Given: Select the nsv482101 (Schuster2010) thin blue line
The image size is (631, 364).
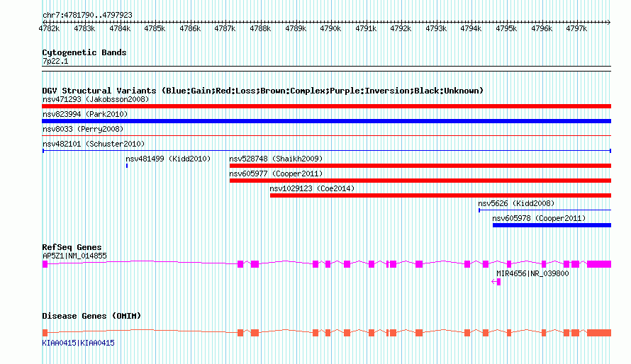Looking at the screenshot, I should [326, 151].
